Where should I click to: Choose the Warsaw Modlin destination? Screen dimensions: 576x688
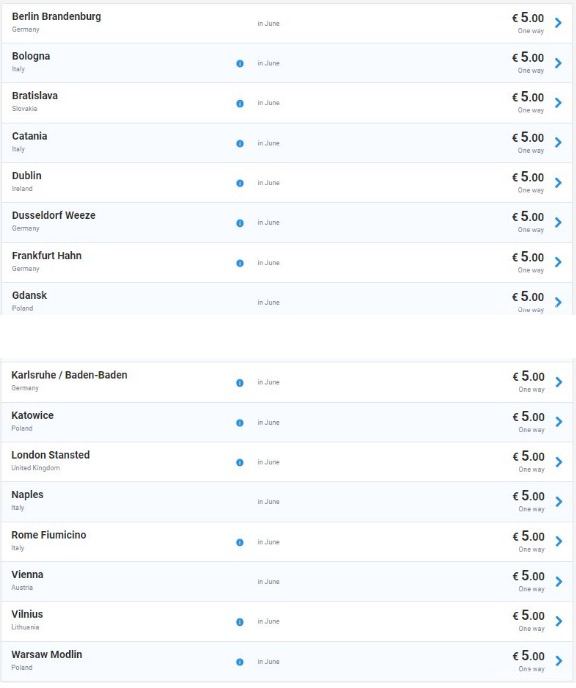[47, 654]
